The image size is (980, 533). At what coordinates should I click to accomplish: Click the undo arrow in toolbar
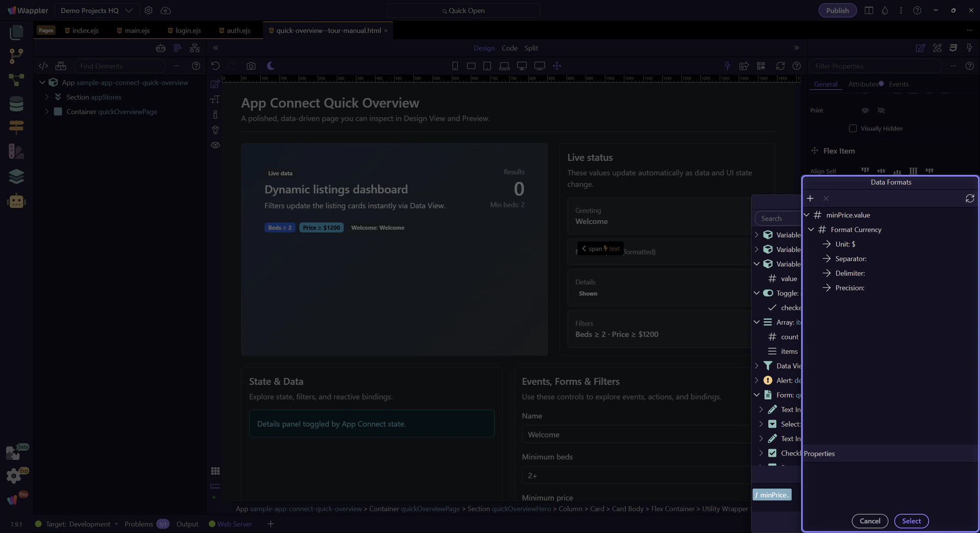[215, 66]
